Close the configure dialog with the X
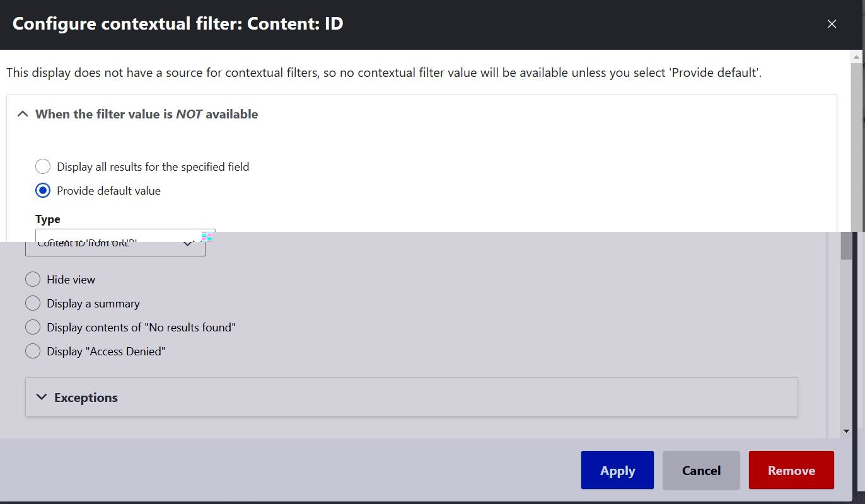This screenshot has height=504, width=865. tap(832, 24)
